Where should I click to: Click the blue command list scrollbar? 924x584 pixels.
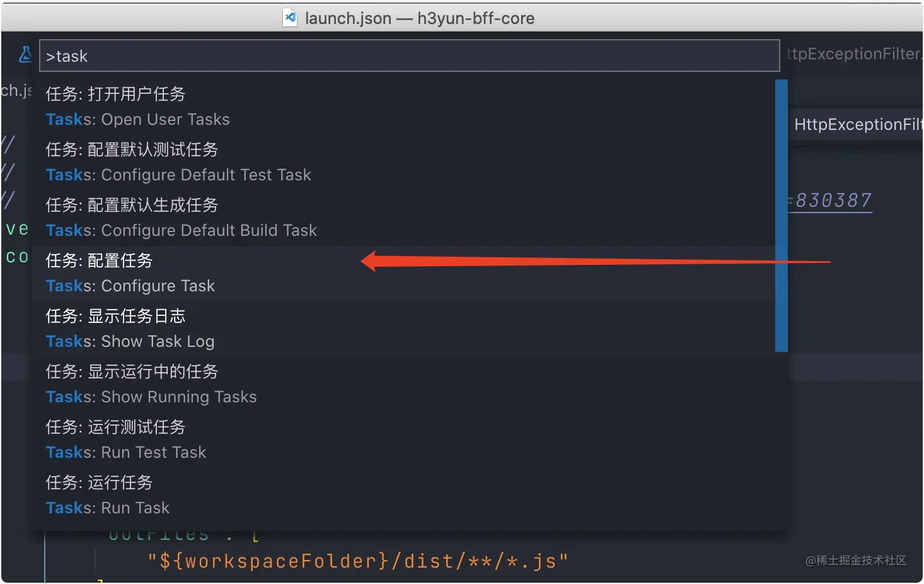(782, 216)
